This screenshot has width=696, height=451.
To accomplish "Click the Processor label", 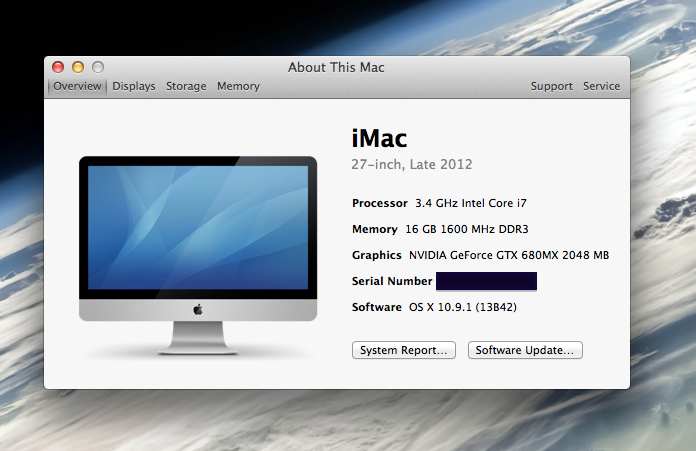I will coord(380,203).
